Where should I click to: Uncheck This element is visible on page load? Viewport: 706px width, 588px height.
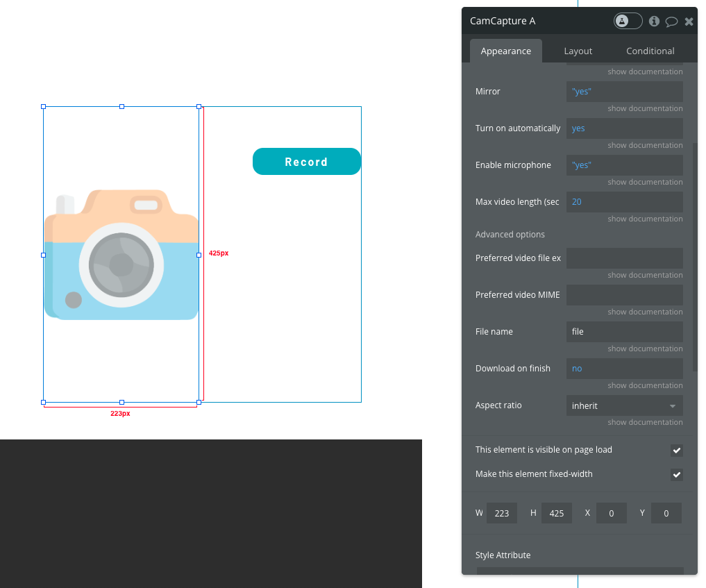click(676, 451)
